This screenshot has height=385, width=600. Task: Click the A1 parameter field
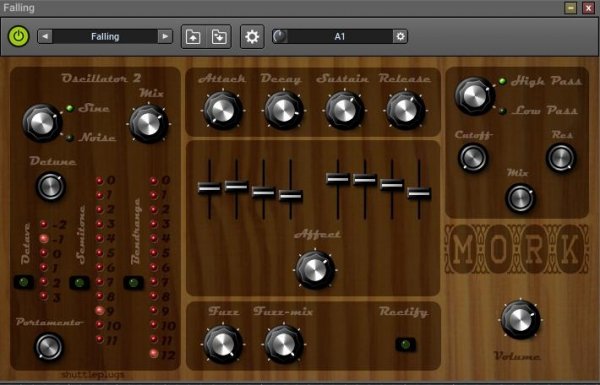[x=340, y=37]
